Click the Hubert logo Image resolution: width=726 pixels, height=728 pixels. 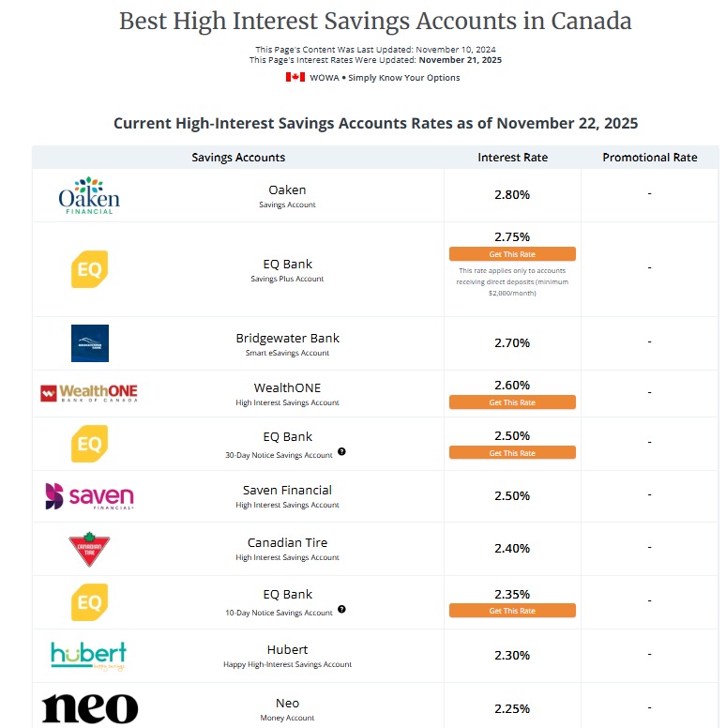pyautogui.click(x=89, y=656)
